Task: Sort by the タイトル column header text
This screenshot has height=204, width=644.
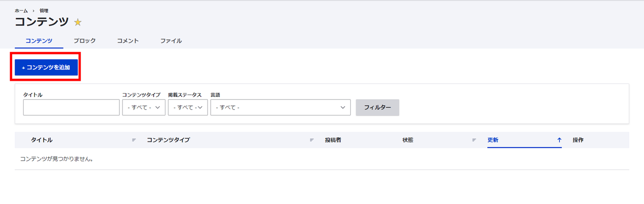Action: click(x=42, y=140)
